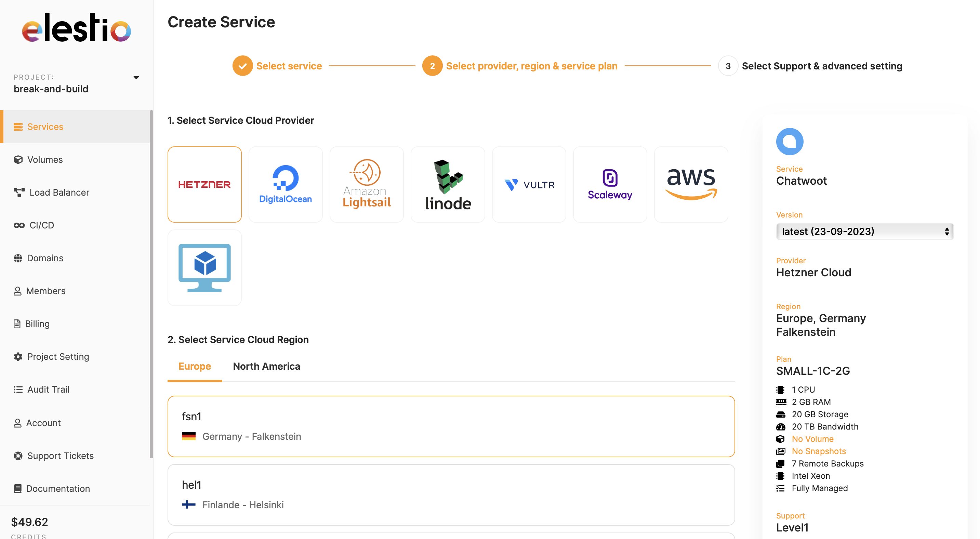Expand the project selector arrow

[x=136, y=78]
